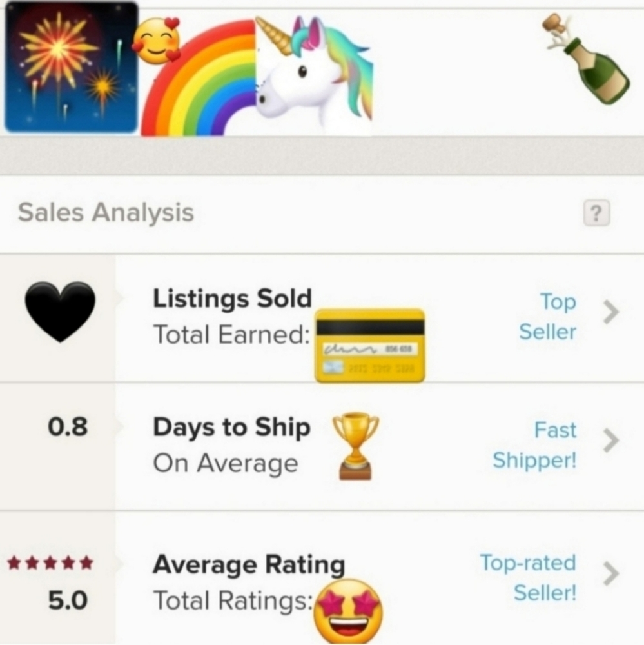644x645 pixels.
Task: Expand Average Rating chevron arrow
Action: pyautogui.click(x=611, y=573)
